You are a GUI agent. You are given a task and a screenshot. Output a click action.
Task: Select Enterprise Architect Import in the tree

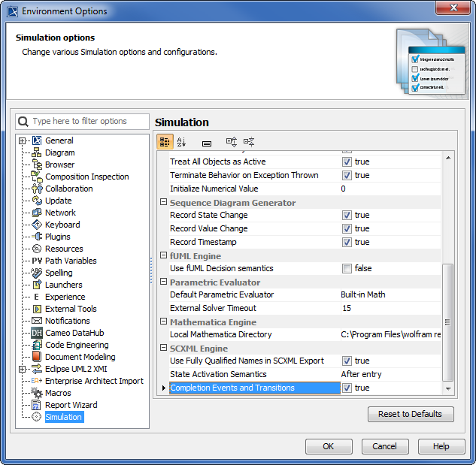(x=94, y=381)
